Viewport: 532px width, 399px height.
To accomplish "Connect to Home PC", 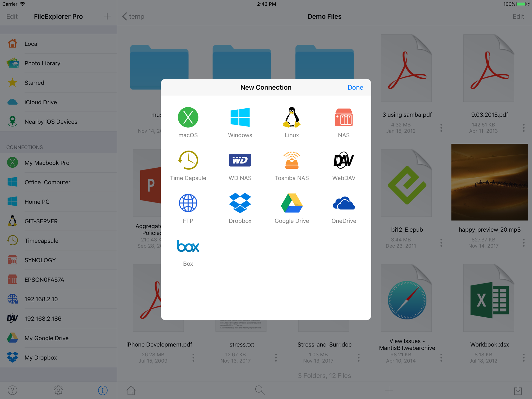I will click(58, 202).
